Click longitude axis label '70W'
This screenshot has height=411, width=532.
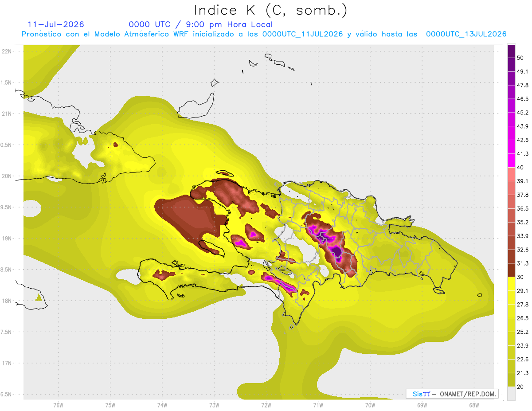370,405
